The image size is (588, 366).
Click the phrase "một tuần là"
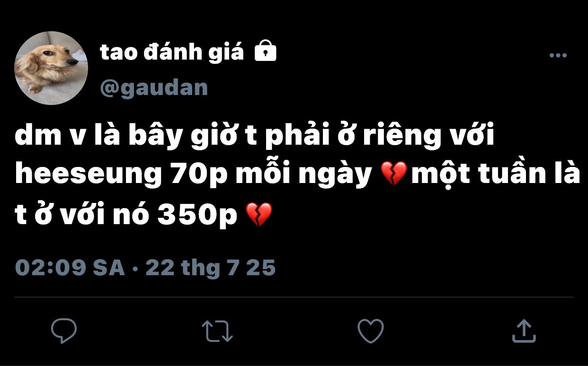[495, 174]
